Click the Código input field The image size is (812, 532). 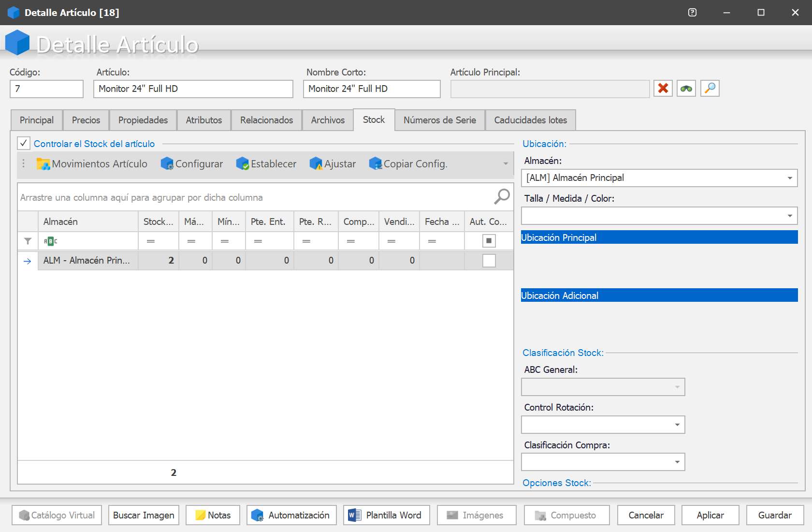pos(46,89)
